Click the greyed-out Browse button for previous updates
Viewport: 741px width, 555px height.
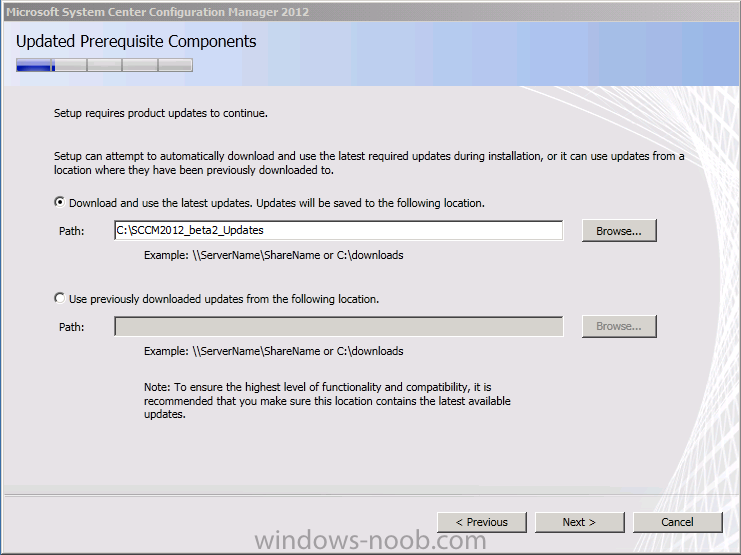[619, 326]
